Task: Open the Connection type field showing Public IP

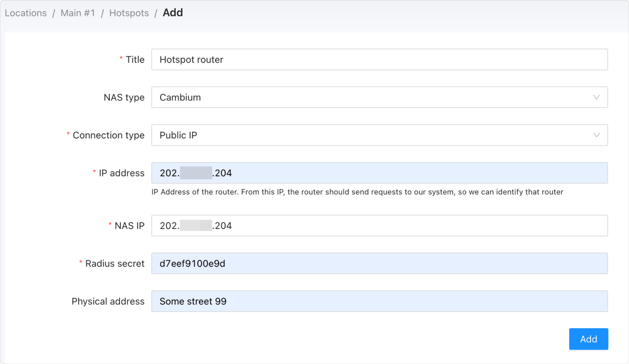Action: click(x=369, y=135)
